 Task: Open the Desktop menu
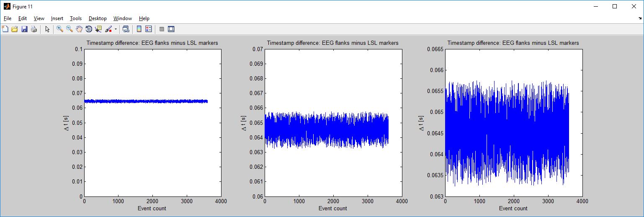[98, 18]
